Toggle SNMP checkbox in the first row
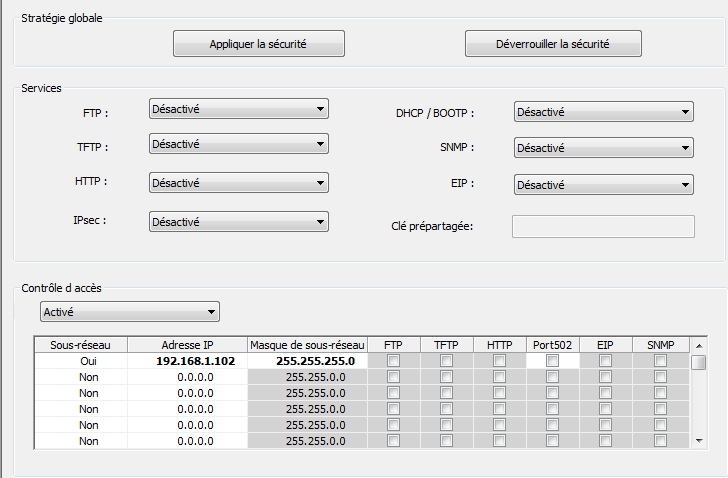Viewport: 728px width, 478px height. (660, 361)
